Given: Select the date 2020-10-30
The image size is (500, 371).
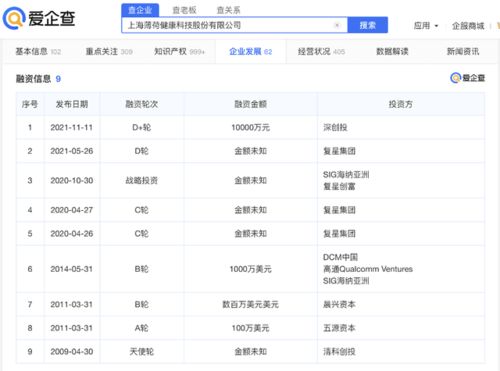Looking at the screenshot, I should coord(72,180).
